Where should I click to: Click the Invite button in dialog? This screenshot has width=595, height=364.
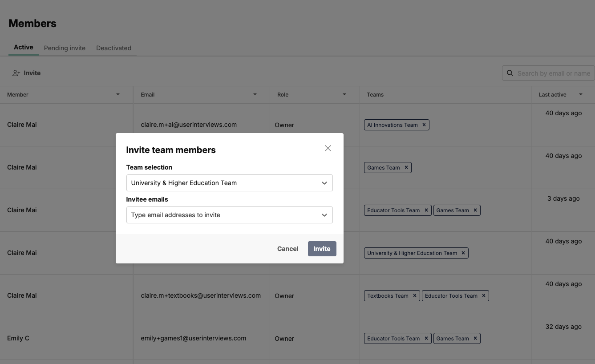click(322, 249)
